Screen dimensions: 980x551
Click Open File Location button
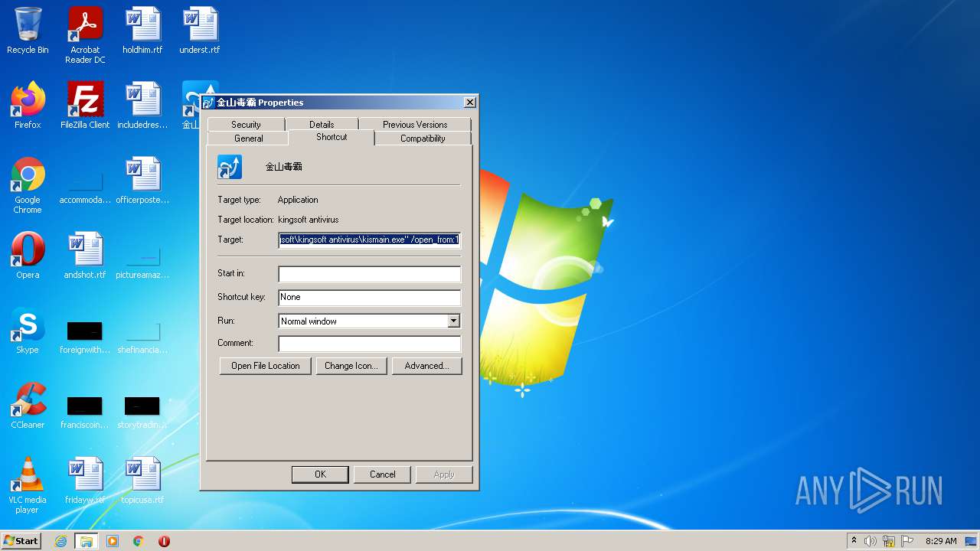click(266, 366)
